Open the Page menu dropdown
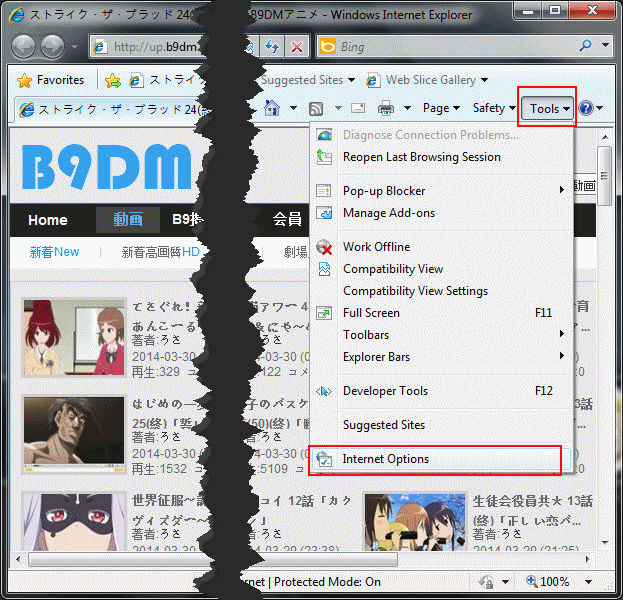Viewport: 623px width, 600px height. click(441, 108)
